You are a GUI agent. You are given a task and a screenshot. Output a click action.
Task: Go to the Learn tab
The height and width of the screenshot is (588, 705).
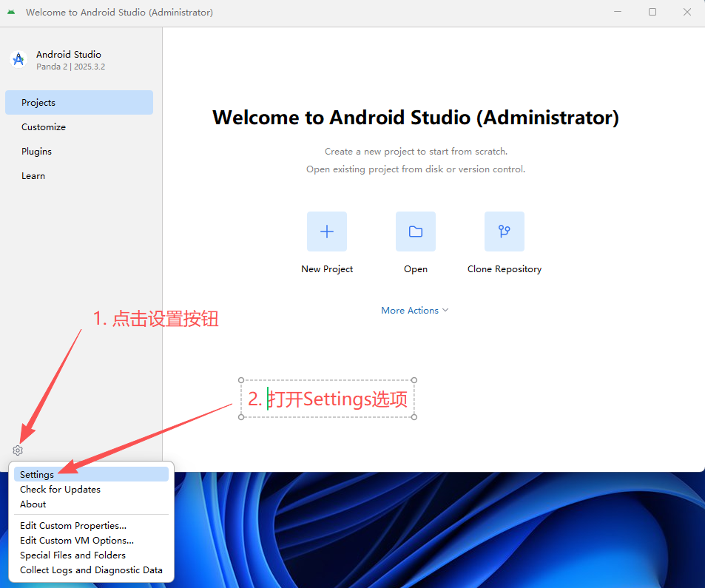pyautogui.click(x=79, y=176)
